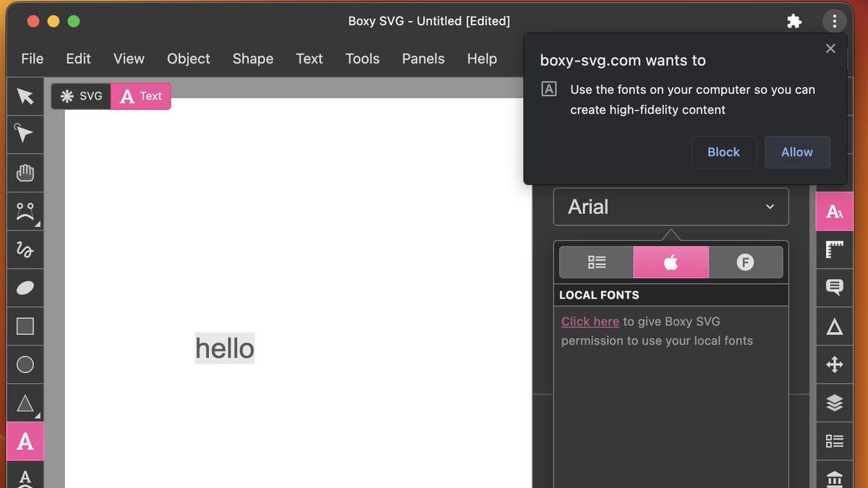Click Allow in the font permission prompt
The width and height of the screenshot is (868, 488).
click(x=797, y=153)
